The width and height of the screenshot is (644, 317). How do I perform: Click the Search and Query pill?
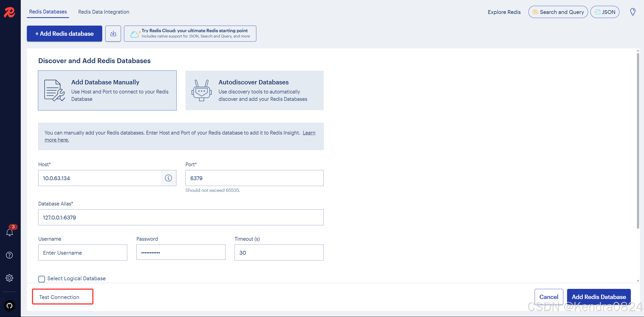[558, 12]
